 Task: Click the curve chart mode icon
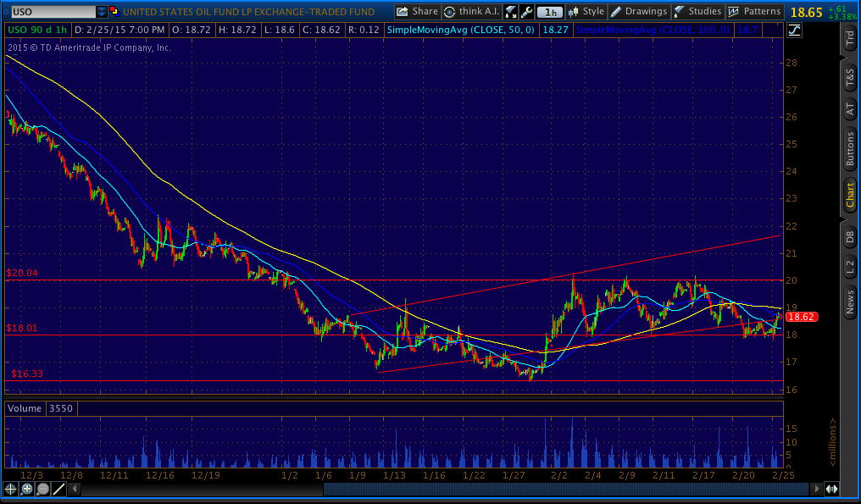794,30
